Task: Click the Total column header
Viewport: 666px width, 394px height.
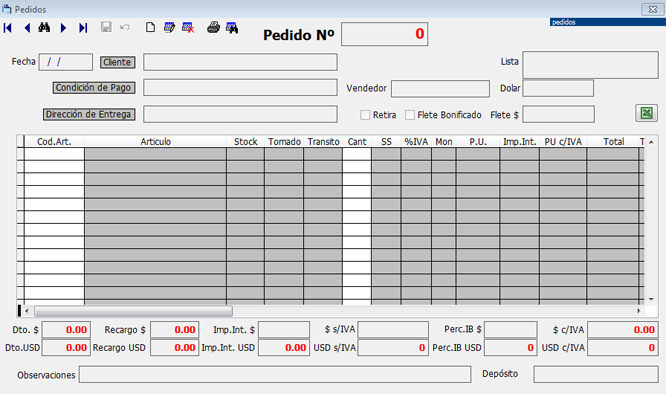Action: pos(613,142)
